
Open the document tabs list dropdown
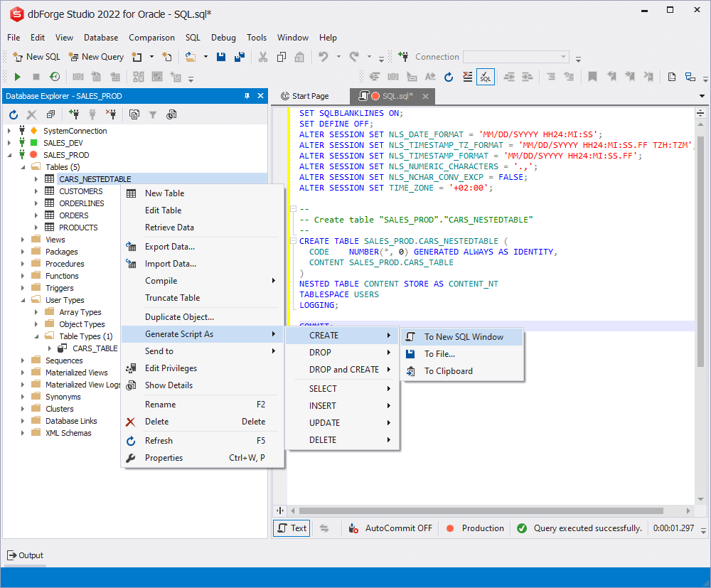(702, 96)
